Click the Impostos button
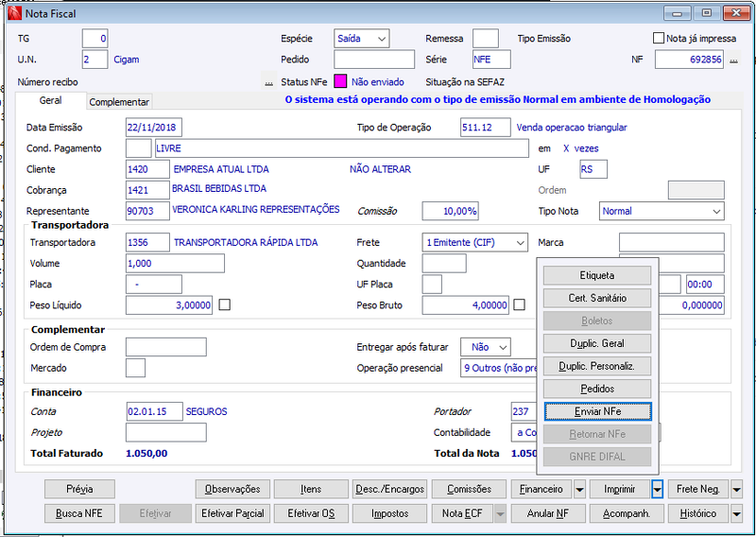 coord(389,513)
